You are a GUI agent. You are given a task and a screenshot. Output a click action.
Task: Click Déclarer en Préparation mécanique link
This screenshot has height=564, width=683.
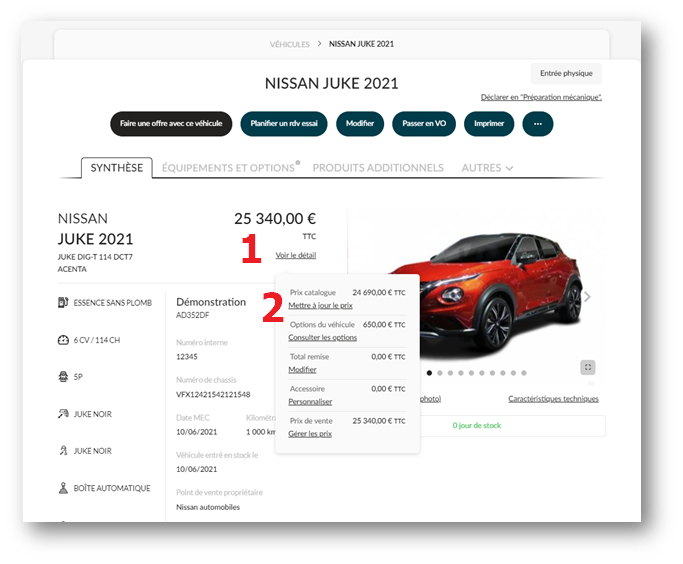point(541,97)
